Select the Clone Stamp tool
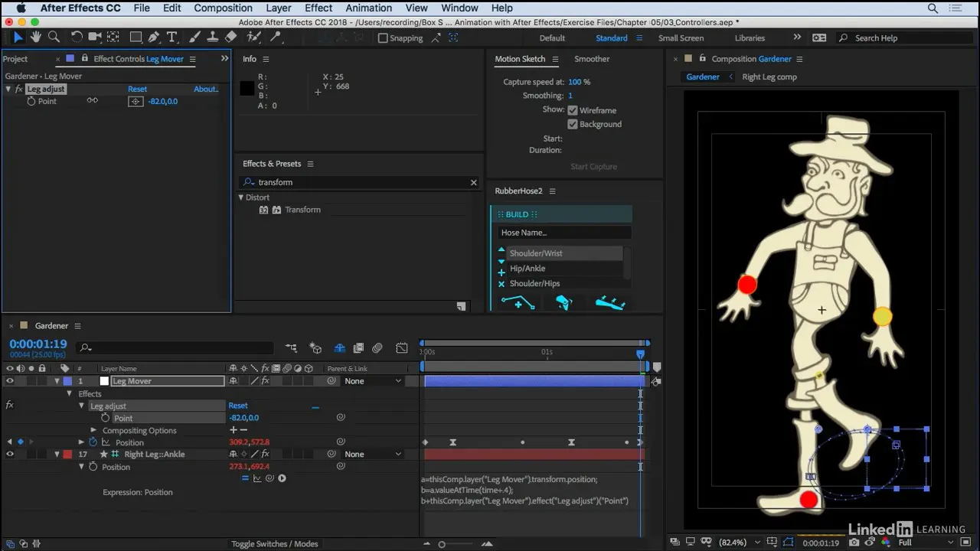Viewport: 980px width, 551px height. [x=213, y=37]
